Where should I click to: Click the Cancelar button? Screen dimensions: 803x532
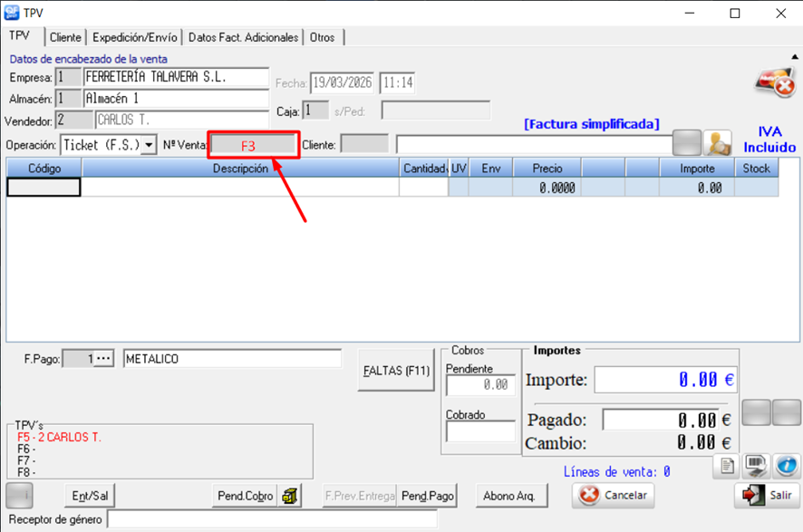pyautogui.click(x=614, y=496)
